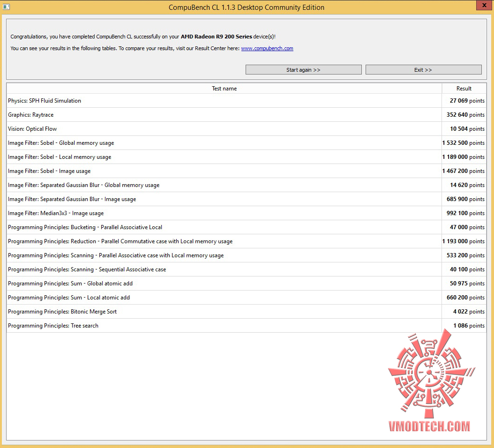Click the Result column header
The width and height of the screenshot is (494, 448).
(464, 89)
